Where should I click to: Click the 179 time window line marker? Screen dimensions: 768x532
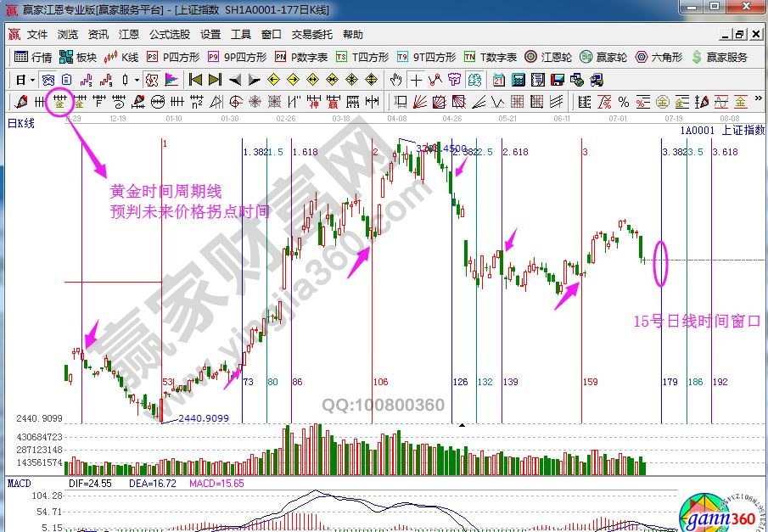click(670, 383)
